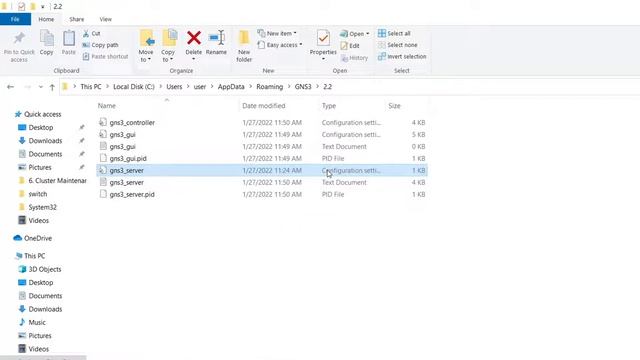Screen dimensions: 640x360
Task: Open the Delete options dropdown arrow
Action: [x=193, y=59]
